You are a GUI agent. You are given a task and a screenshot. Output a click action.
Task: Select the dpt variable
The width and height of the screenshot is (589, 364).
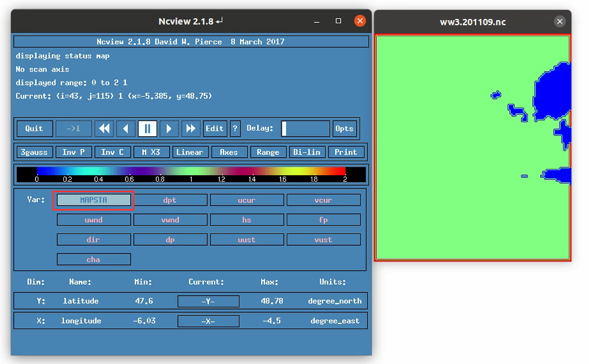click(170, 200)
